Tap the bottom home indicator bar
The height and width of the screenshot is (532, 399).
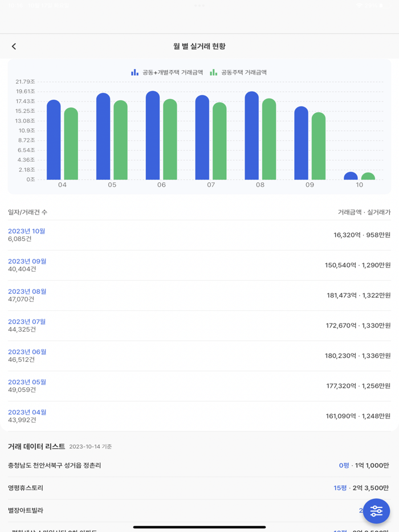tap(199, 527)
